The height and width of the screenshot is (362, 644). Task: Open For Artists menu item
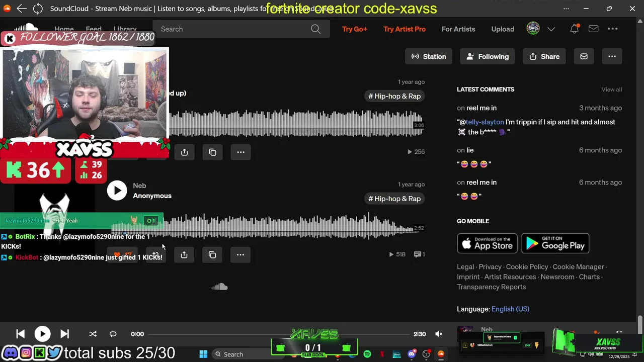coord(458,29)
